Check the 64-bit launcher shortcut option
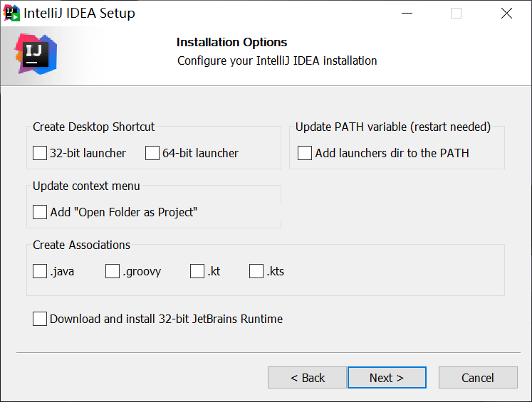 coord(152,153)
